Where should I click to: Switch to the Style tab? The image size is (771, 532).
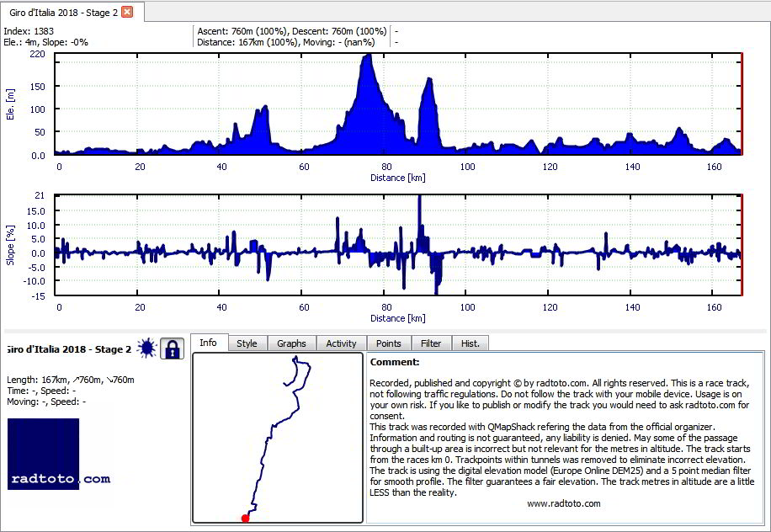pos(247,343)
